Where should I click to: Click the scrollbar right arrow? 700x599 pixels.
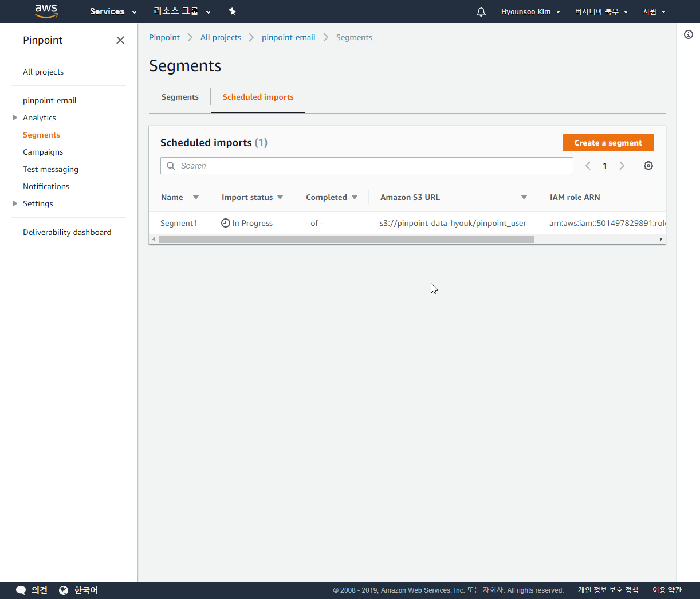[660, 239]
